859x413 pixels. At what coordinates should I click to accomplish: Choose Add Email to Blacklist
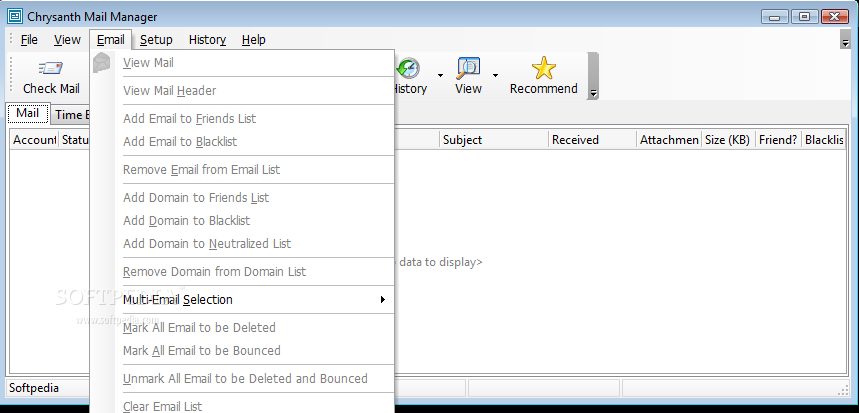pyautogui.click(x=242, y=142)
